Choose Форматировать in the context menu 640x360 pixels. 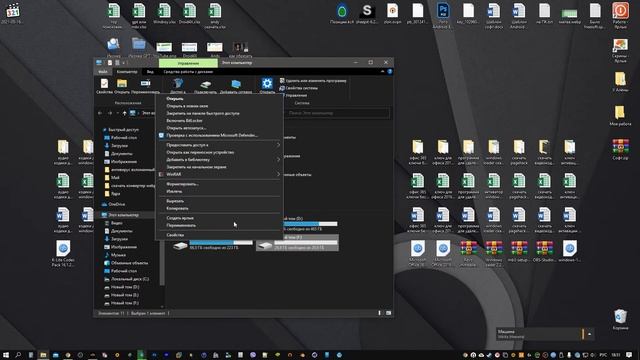(182, 184)
